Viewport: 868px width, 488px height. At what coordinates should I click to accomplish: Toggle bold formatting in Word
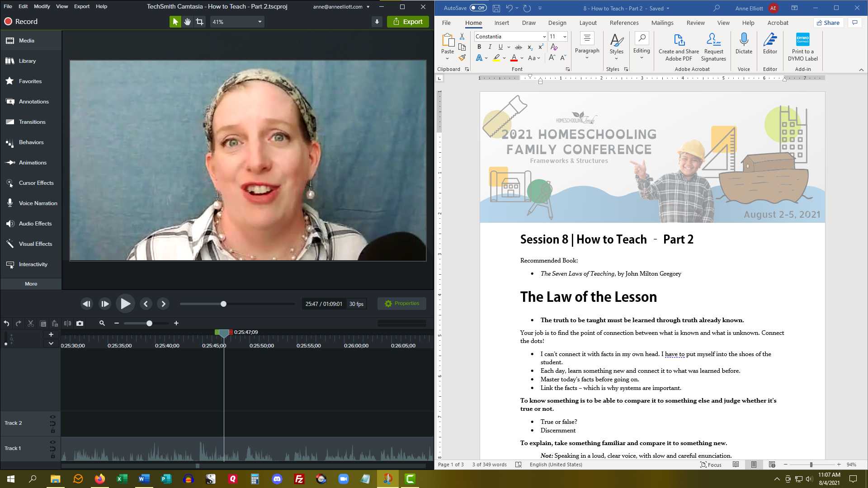(x=479, y=47)
